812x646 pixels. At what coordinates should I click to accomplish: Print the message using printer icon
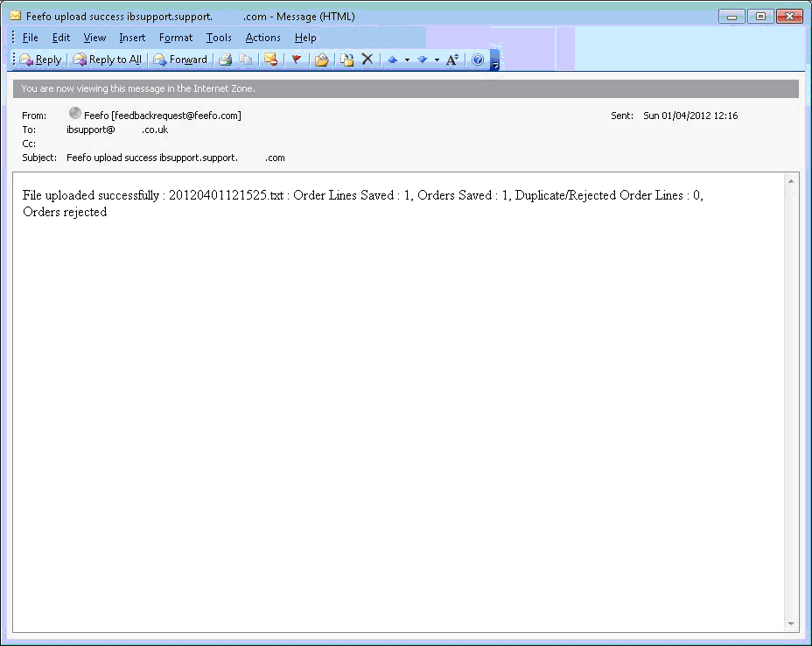point(225,60)
